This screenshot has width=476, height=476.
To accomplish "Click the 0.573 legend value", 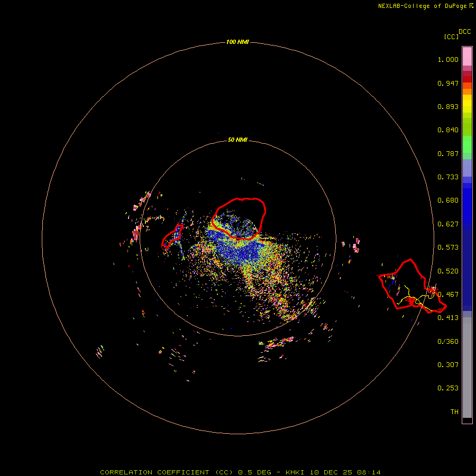I will point(448,248).
